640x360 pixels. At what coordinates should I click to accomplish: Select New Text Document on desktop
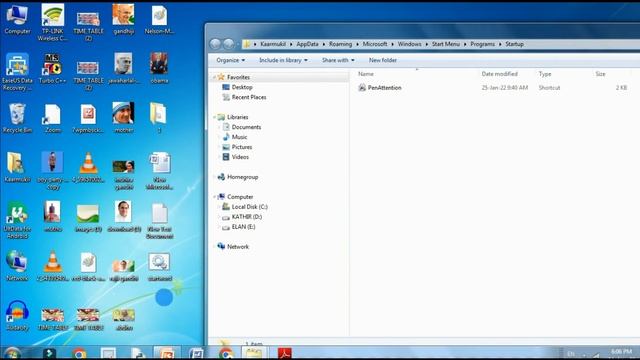coord(160,221)
